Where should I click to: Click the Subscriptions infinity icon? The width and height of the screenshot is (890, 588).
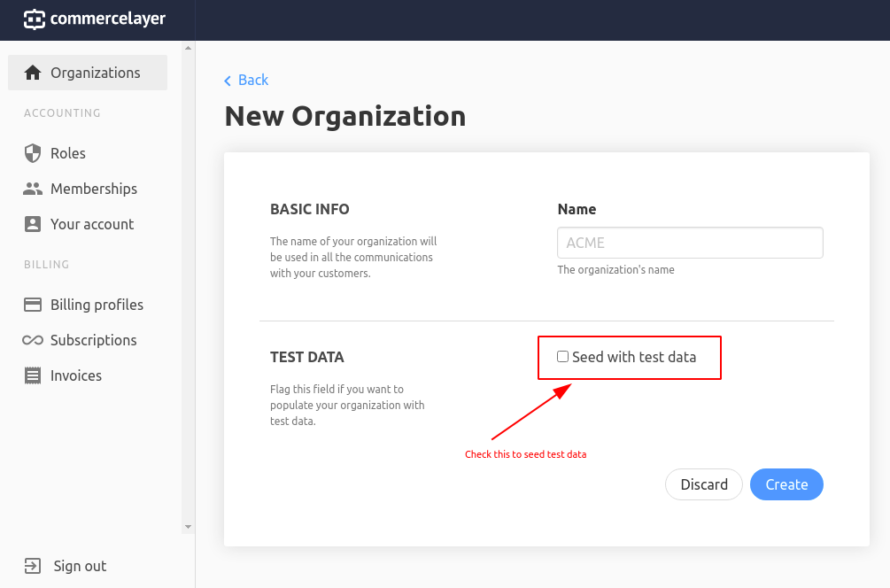[32, 340]
